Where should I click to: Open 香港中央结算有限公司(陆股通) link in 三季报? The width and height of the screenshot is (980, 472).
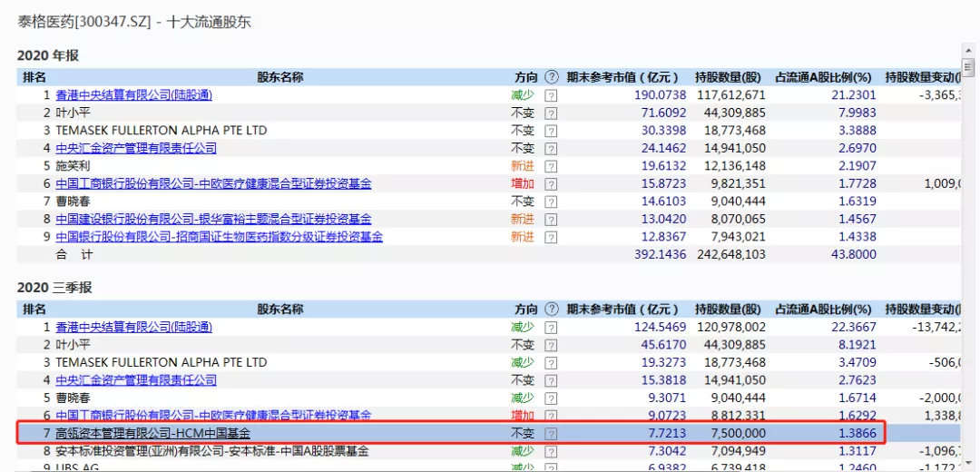pos(133,327)
